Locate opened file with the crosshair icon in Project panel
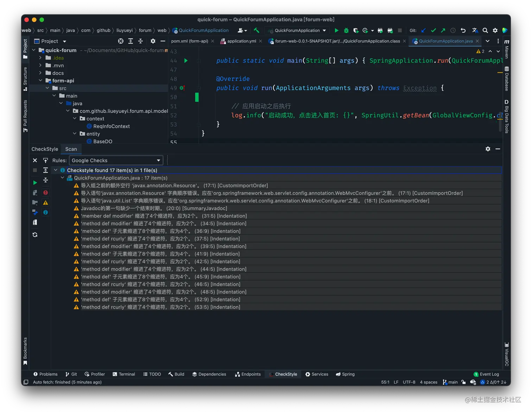This screenshot has width=532, height=414. [x=121, y=41]
